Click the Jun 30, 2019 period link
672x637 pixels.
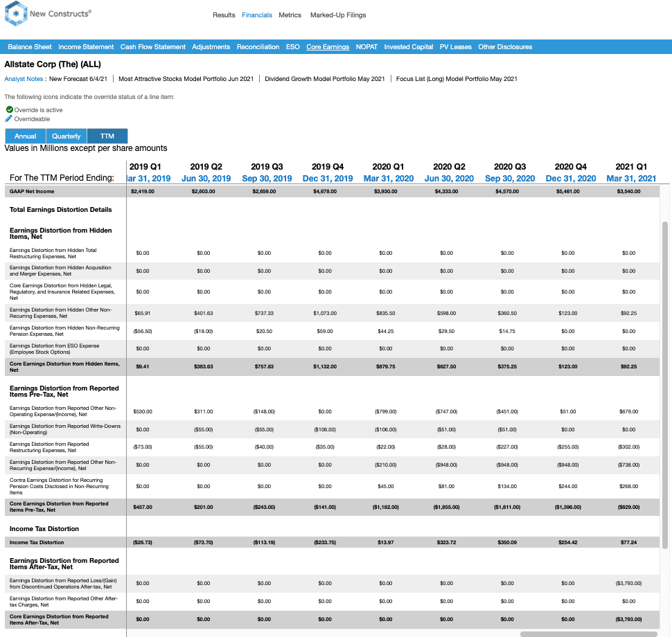206,178
